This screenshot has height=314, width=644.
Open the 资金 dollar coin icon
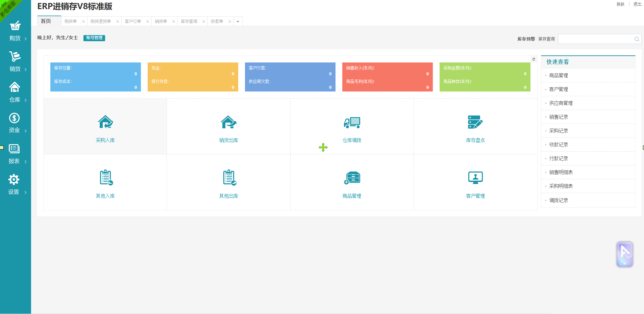[14, 118]
